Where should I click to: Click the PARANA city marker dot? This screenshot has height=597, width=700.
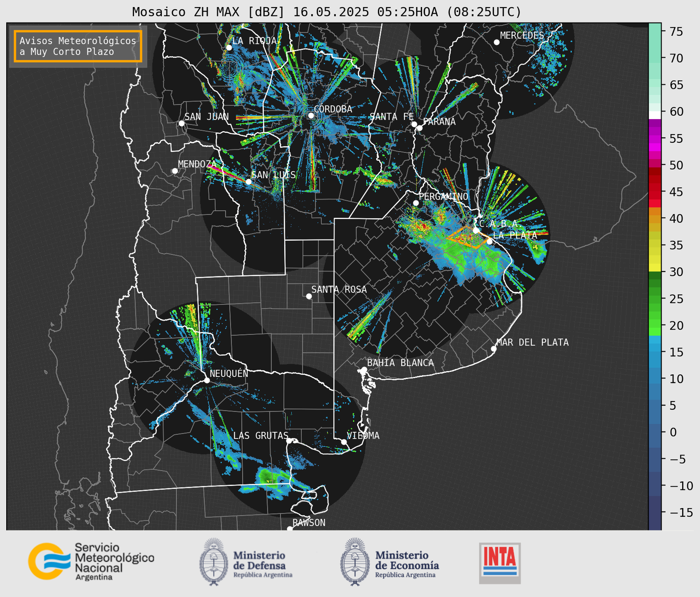point(420,128)
